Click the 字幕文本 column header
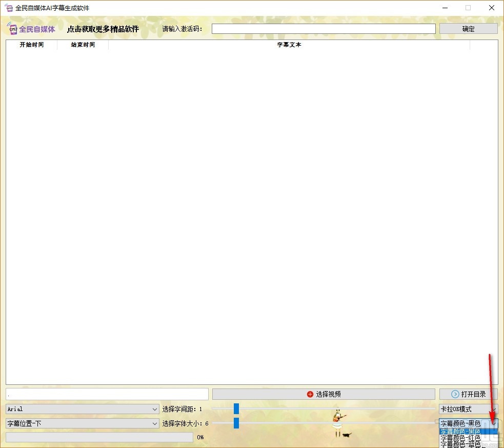 pyautogui.click(x=288, y=45)
